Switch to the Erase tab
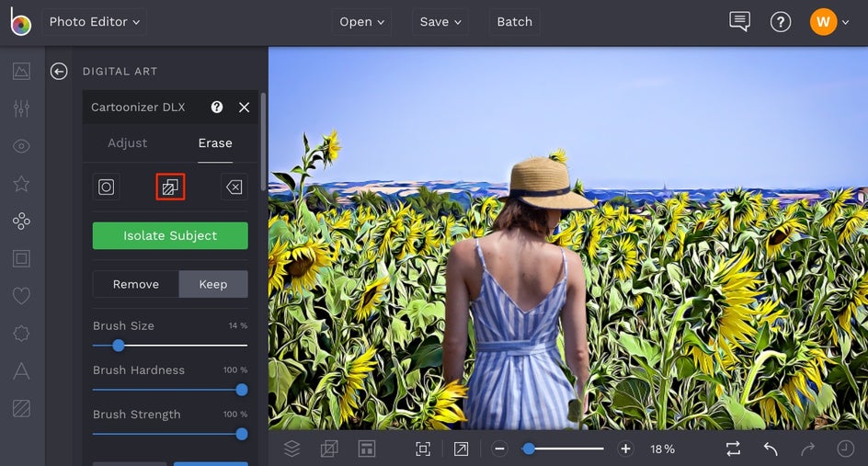Viewport: 868px width, 466px height. pyautogui.click(x=215, y=142)
